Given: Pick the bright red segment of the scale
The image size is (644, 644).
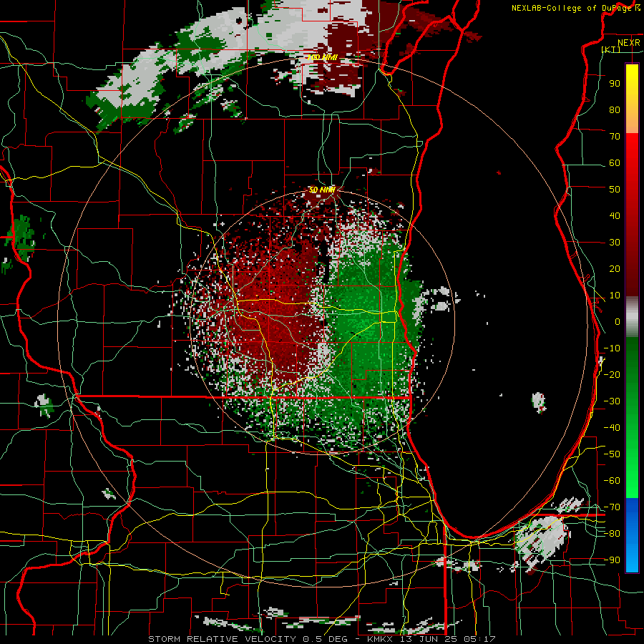Looking at the screenshot, I should [632, 165].
